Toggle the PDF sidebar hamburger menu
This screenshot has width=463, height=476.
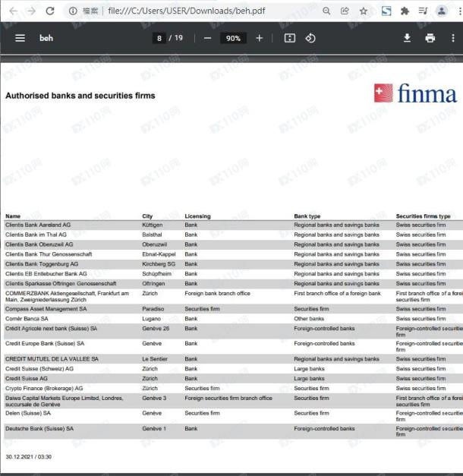[20, 38]
